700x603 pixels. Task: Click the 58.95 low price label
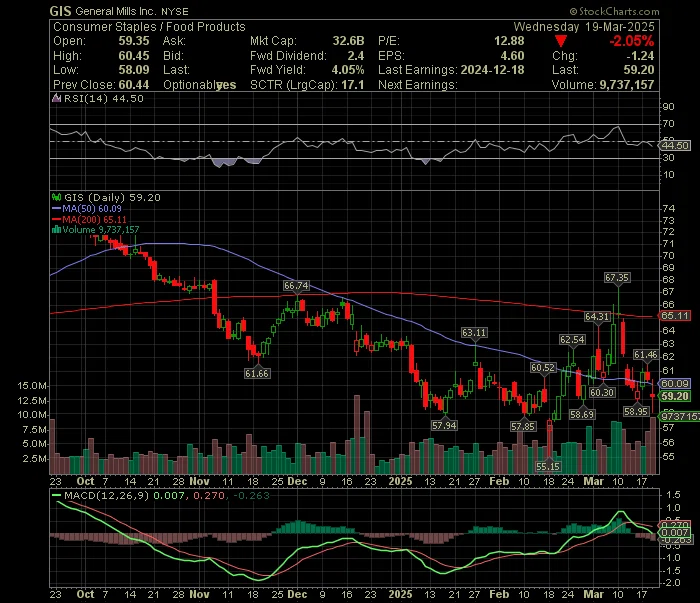pyautogui.click(x=636, y=412)
